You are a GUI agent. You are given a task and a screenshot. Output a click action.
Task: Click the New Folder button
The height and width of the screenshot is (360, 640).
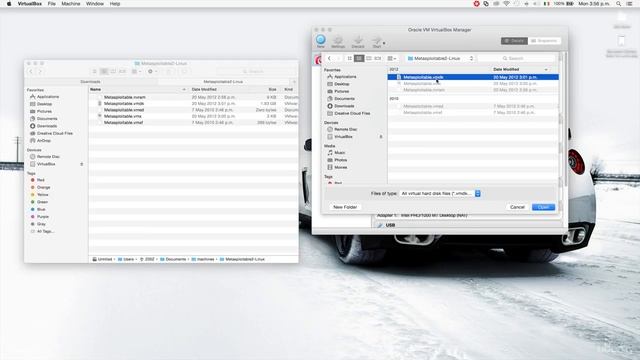click(345, 207)
